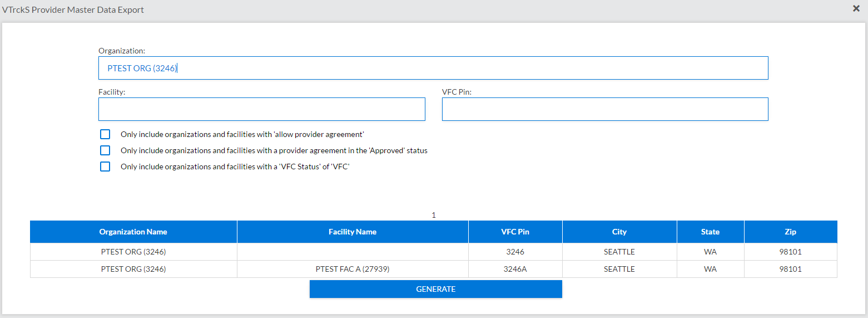Screen dimensions: 868x318
Task: Click zip 98101 in the 3246 row
Action: click(791, 252)
